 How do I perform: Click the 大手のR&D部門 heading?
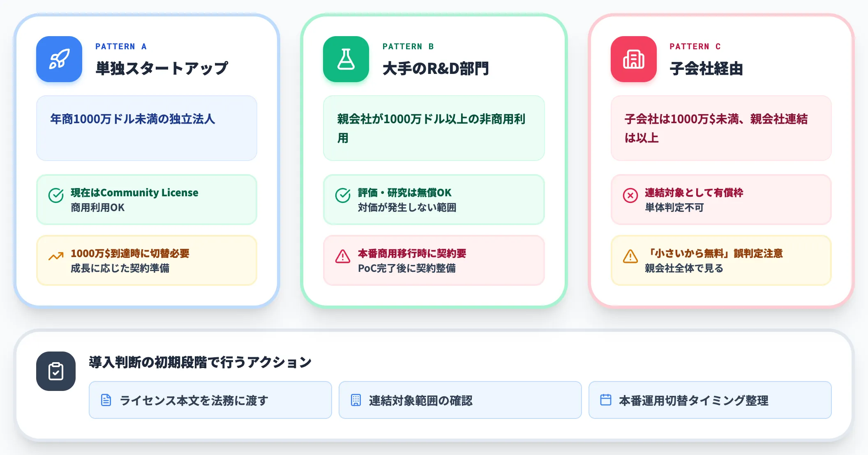436,69
